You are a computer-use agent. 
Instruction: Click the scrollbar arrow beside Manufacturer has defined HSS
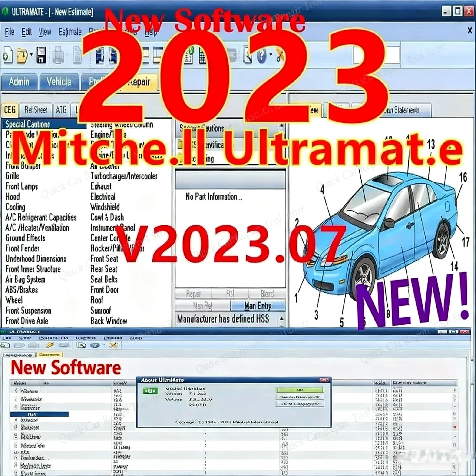(x=282, y=319)
